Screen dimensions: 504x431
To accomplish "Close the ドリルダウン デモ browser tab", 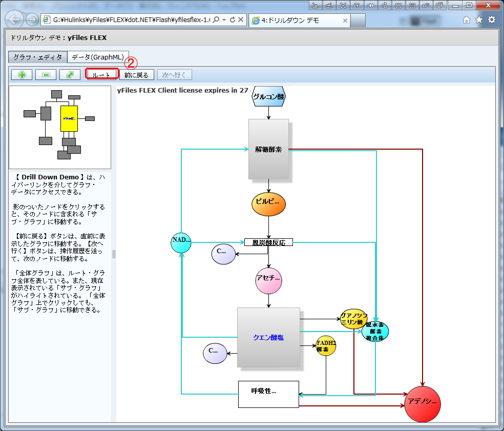I will (345, 20).
